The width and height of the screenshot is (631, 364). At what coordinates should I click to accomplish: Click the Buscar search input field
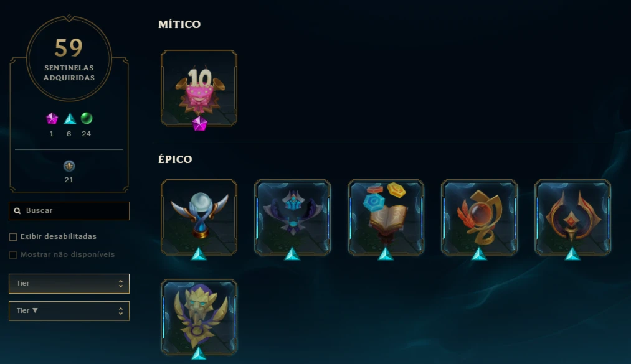pyautogui.click(x=69, y=211)
